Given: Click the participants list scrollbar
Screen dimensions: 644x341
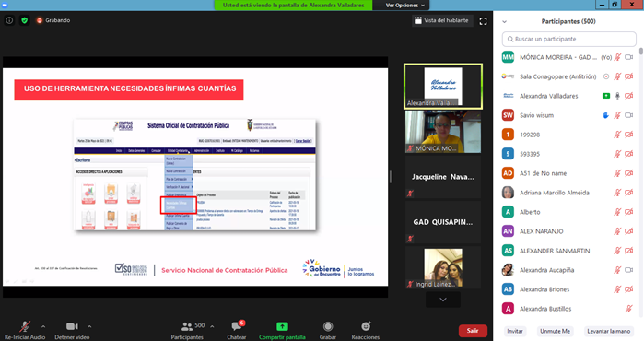Looking at the screenshot, I should coord(640,52).
